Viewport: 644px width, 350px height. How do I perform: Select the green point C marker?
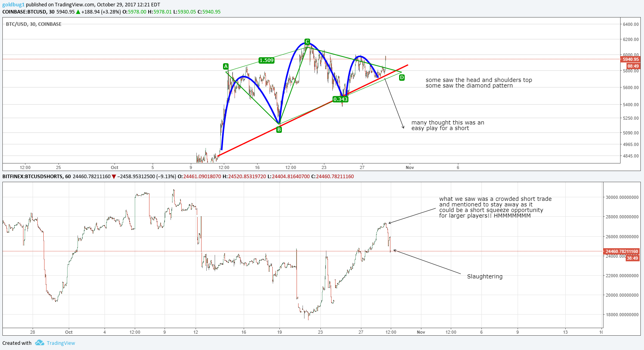307,42
